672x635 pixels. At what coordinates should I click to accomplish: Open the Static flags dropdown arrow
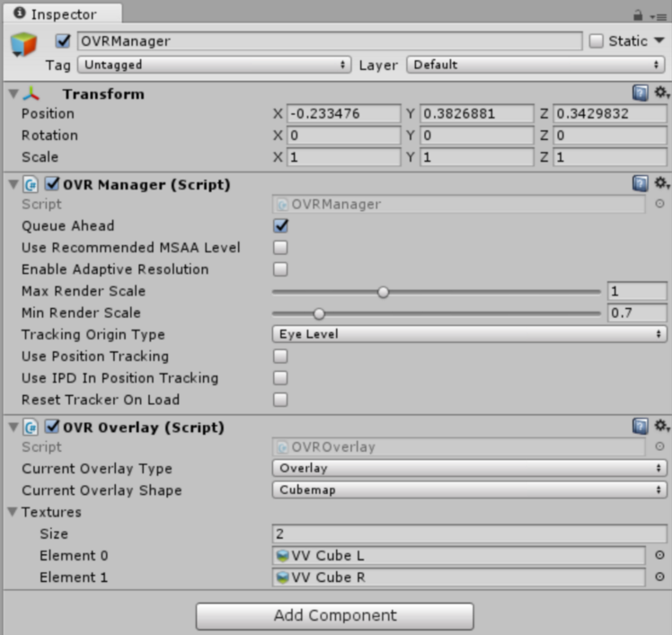coord(659,40)
